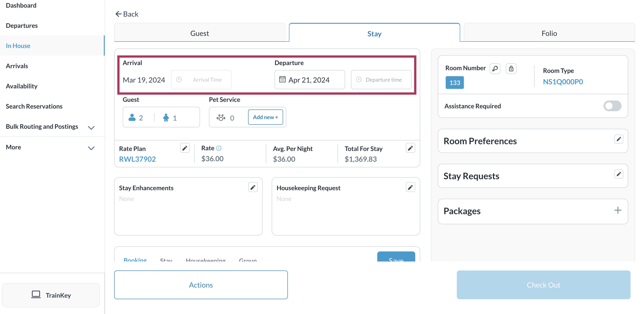Screen dimensions: 644x314
Task: Add a package with plus icon
Action: (617, 210)
